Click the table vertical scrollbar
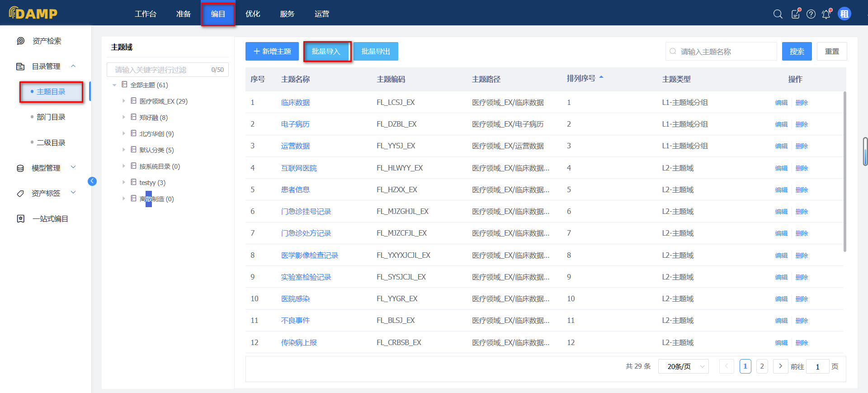868x393 pixels. point(844,172)
